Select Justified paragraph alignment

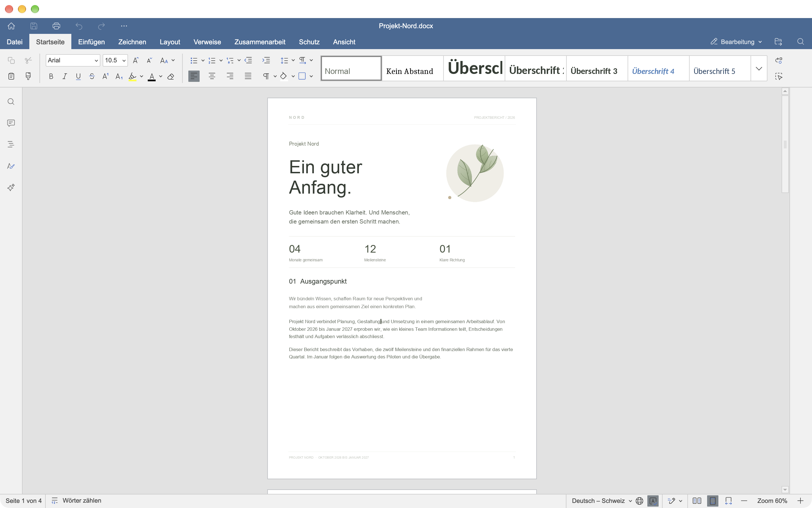tap(248, 76)
